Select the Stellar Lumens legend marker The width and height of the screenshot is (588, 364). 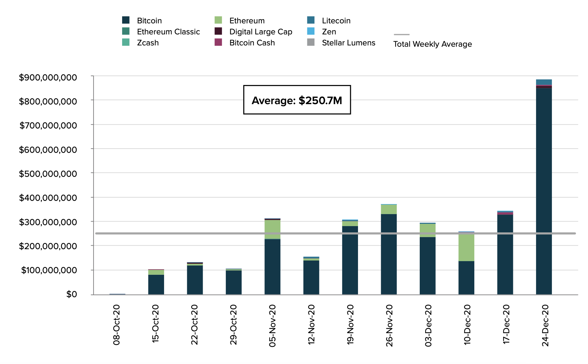point(311,42)
